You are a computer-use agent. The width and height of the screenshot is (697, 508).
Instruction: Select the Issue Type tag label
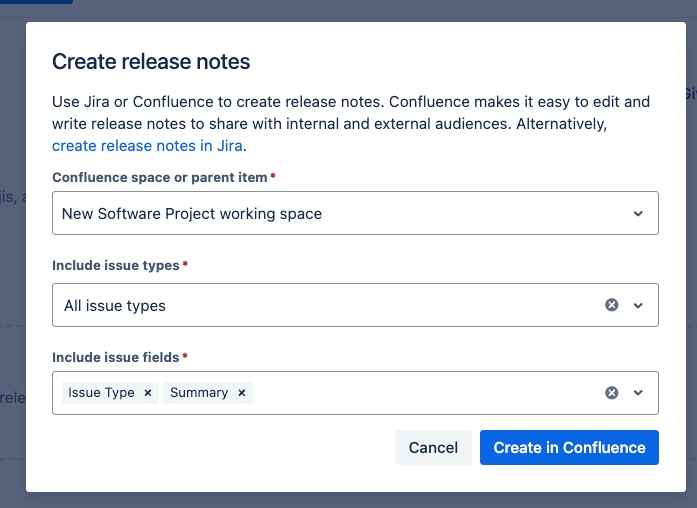tap(101, 393)
